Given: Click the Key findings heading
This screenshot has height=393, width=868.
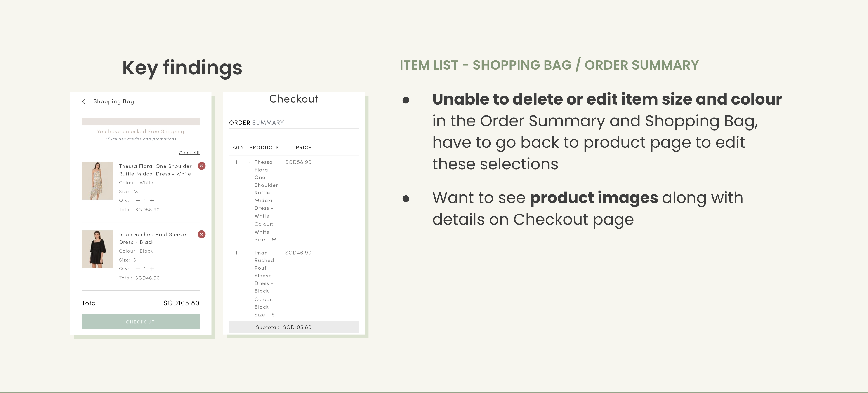Looking at the screenshot, I should (182, 68).
